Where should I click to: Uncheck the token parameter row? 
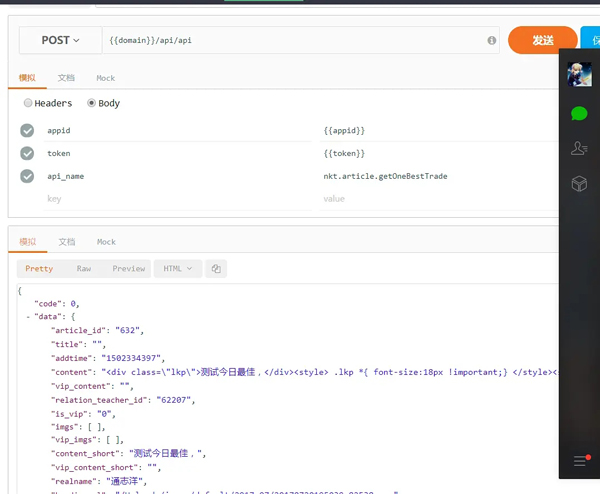tap(27, 153)
